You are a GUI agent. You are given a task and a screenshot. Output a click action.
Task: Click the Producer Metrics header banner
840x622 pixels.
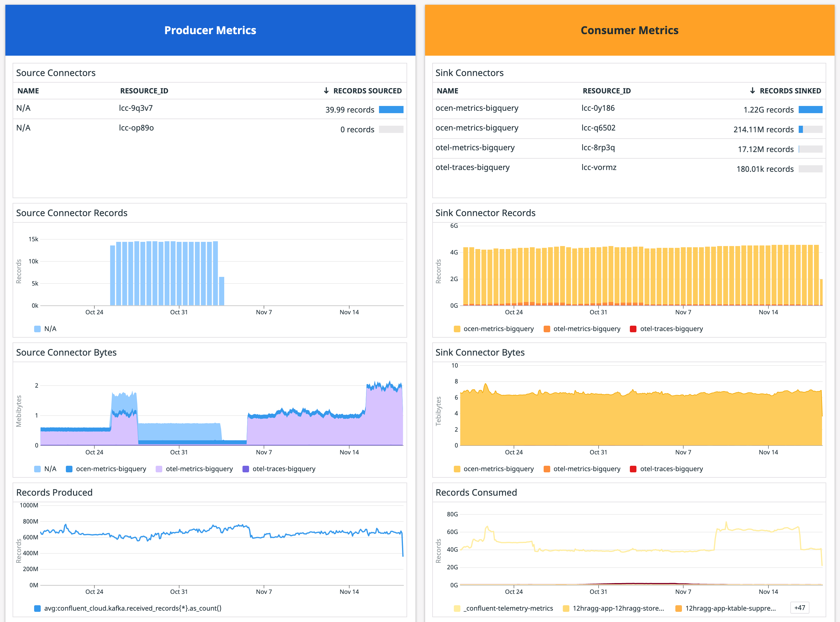pos(210,30)
